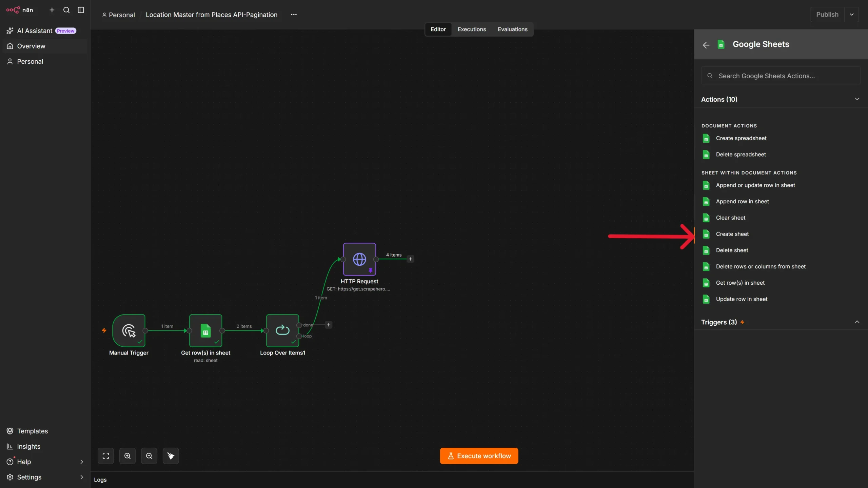
Task: Click the Execute workflow button
Action: (479, 456)
